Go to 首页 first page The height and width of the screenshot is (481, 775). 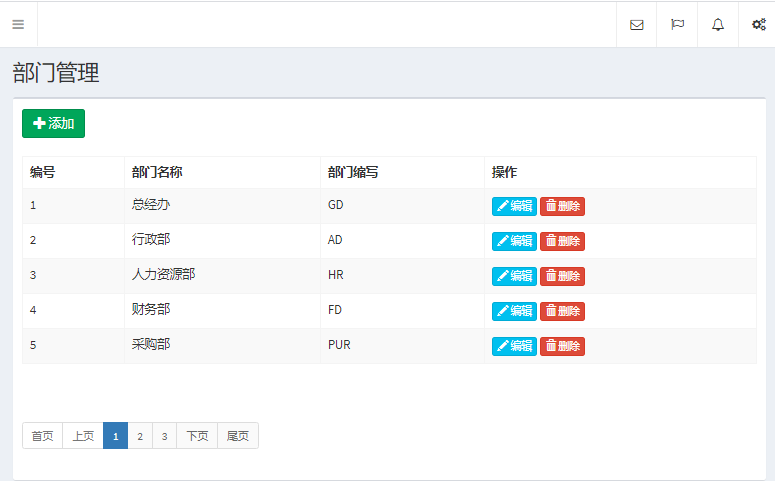coord(43,436)
